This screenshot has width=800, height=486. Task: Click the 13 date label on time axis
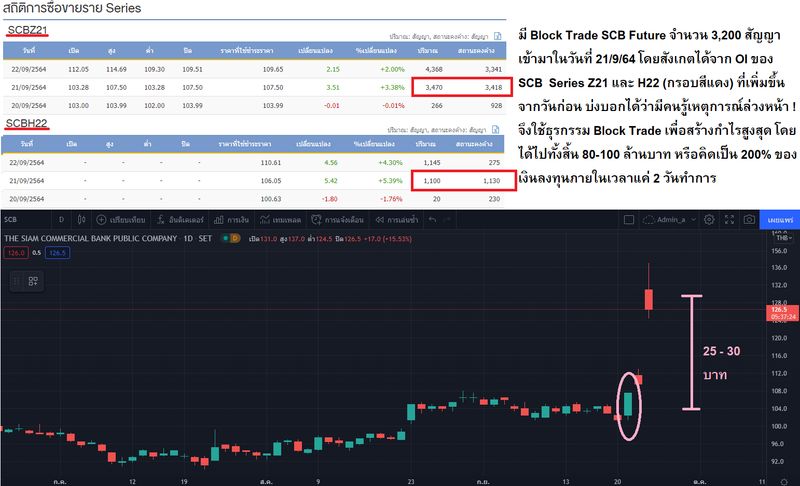566,481
